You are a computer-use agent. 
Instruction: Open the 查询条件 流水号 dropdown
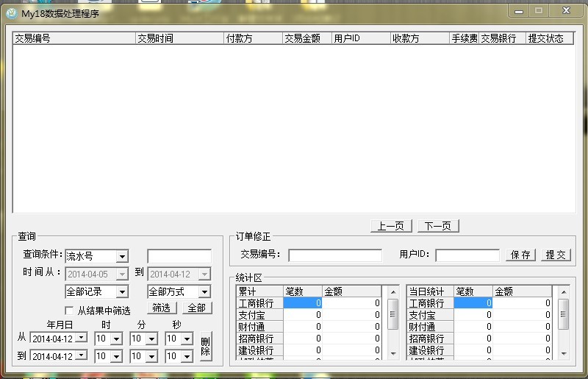[x=122, y=257]
